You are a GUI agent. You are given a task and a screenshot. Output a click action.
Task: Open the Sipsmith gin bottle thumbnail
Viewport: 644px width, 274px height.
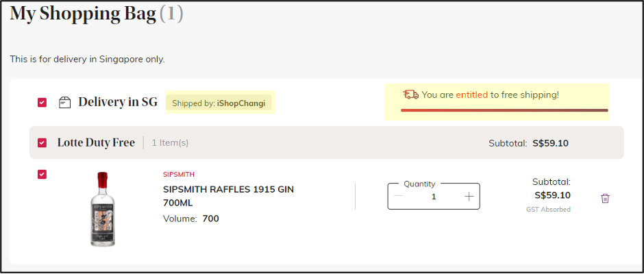click(102, 209)
